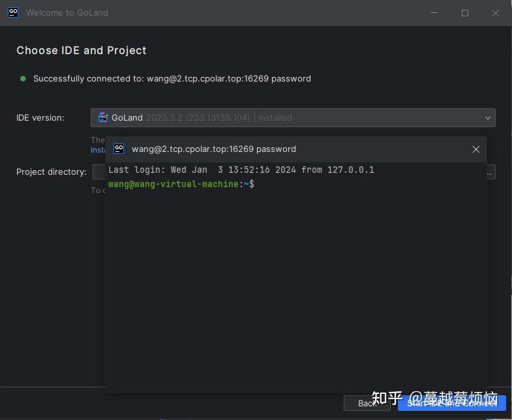Image resolution: width=512 pixels, height=420 pixels.
Task: Click the GoLand icon inside the IDE version field
Action: [103, 117]
